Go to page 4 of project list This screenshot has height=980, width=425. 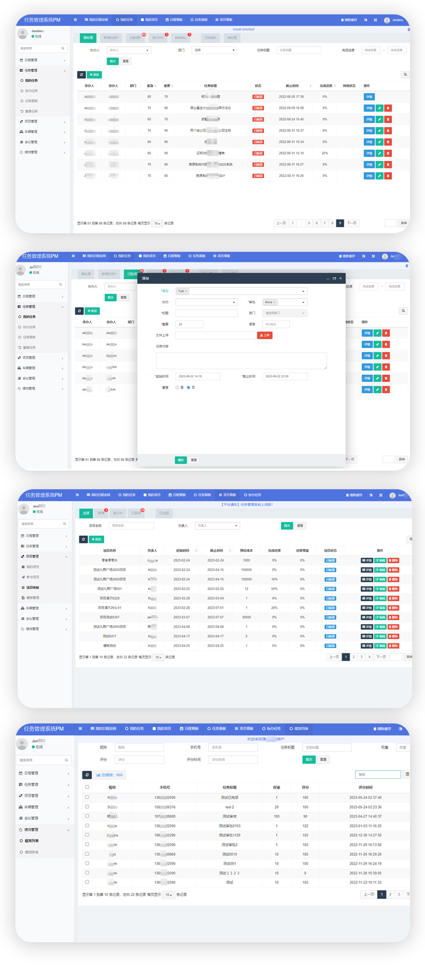point(369,657)
